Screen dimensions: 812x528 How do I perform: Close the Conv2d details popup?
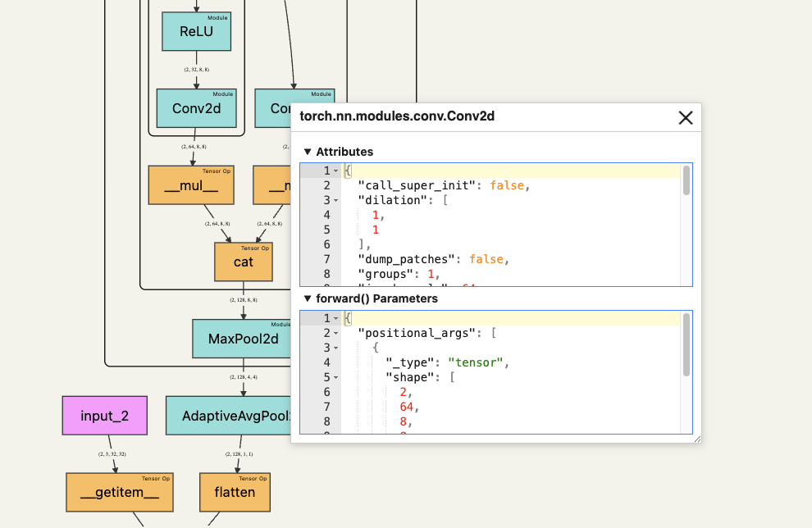point(685,118)
